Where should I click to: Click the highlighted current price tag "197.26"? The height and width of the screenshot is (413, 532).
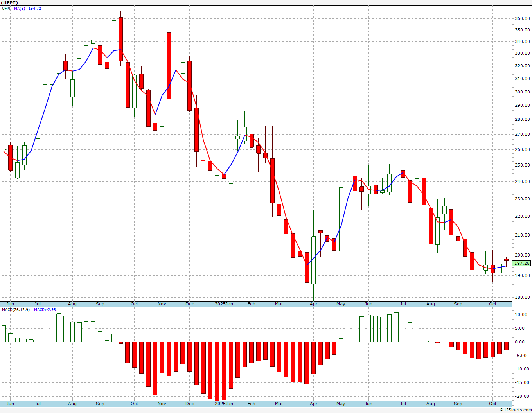(x=522, y=264)
